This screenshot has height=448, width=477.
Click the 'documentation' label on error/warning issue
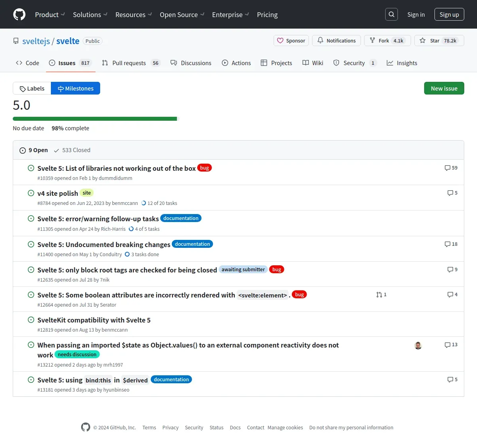181,218
